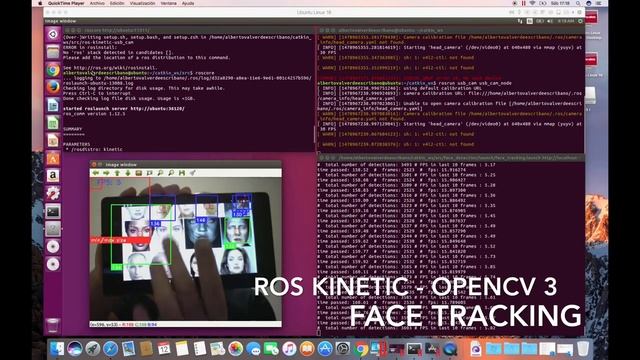Open the Ventana menu
Image resolution: width=640 pixels, height=360 pixels.
[169, 3]
